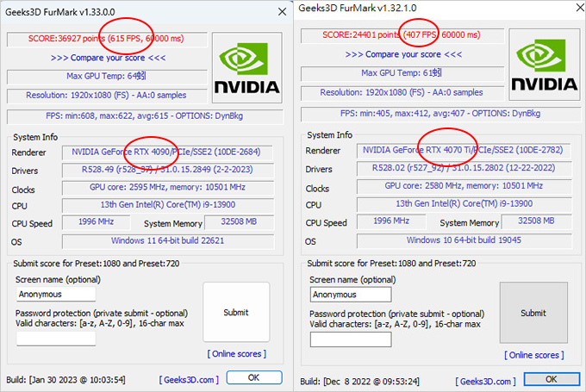Open Online scores link in v1.33.0.0 window
This screenshot has height=392, width=586.
click(237, 353)
